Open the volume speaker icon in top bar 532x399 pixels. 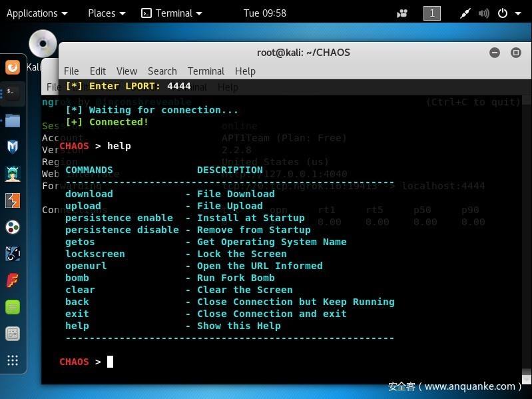(x=483, y=13)
